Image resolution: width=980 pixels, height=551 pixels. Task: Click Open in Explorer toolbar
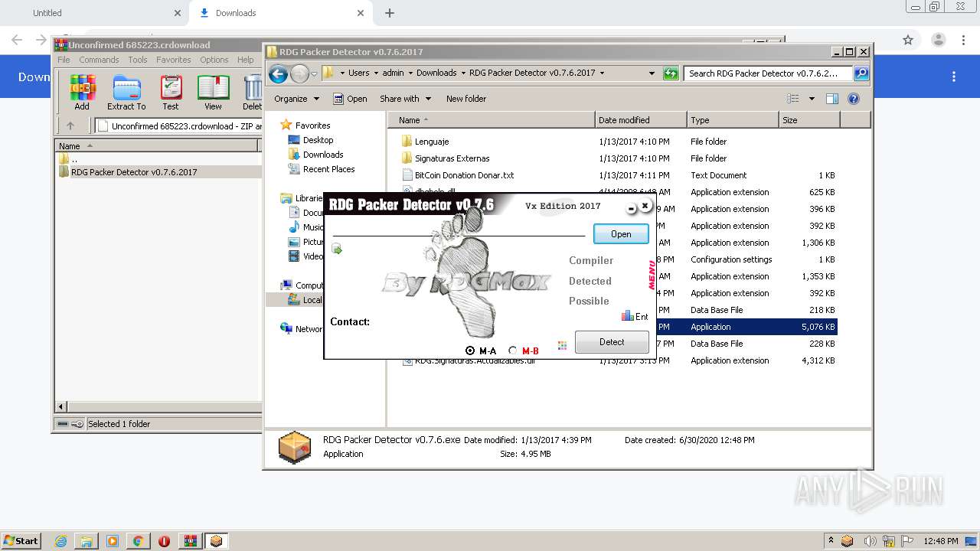[x=351, y=99]
